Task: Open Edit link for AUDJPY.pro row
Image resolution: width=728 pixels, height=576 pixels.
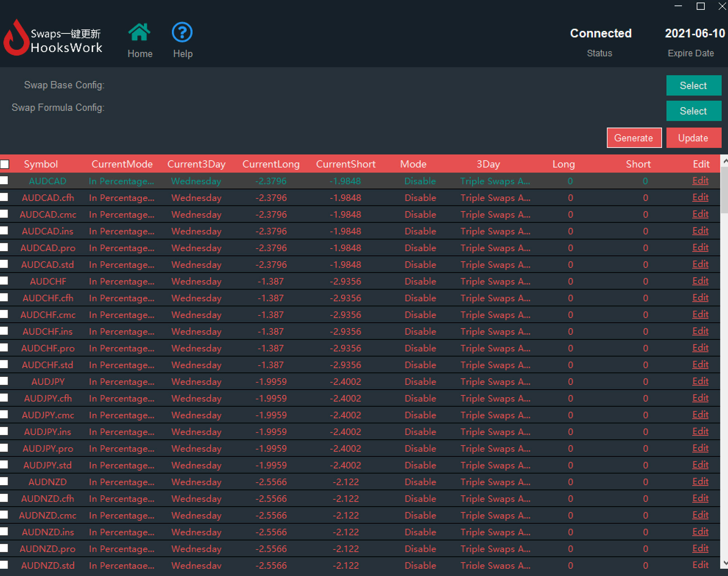Action: (x=700, y=448)
